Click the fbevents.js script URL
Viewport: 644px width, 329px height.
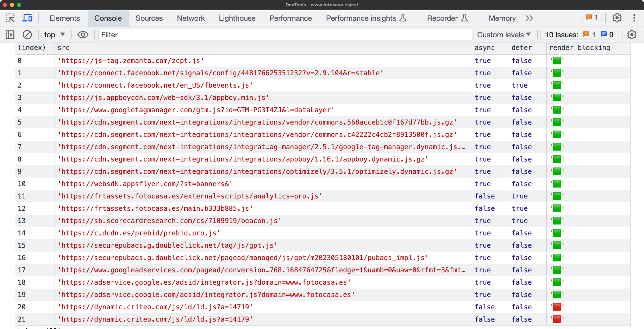point(155,85)
